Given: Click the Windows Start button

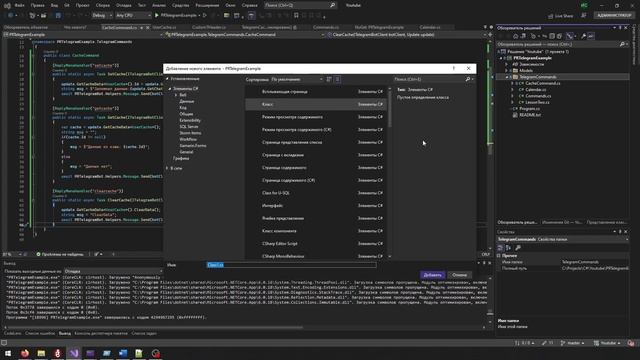Looking at the screenshot, I should 8,353.
